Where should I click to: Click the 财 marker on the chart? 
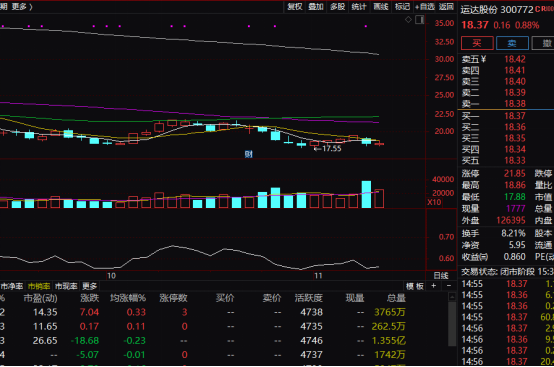pos(249,154)
